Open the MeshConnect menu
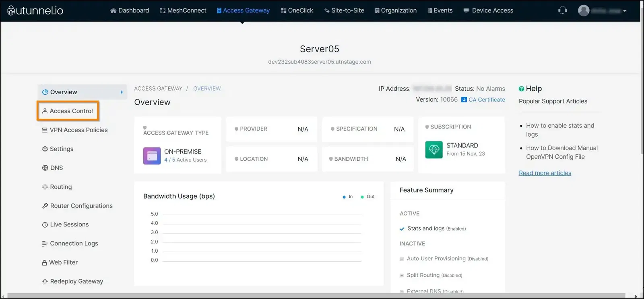This screenshot has width=644, height=299. tap(183, 10)
